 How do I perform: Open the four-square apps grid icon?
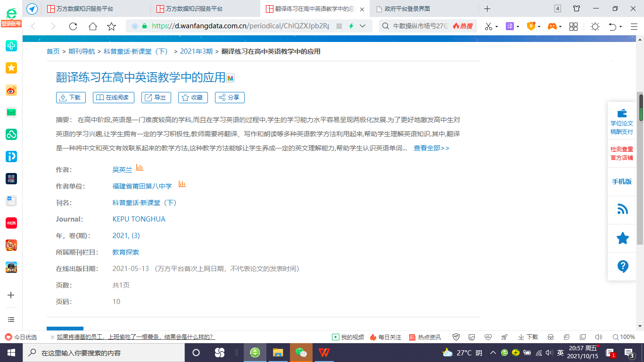573,26
